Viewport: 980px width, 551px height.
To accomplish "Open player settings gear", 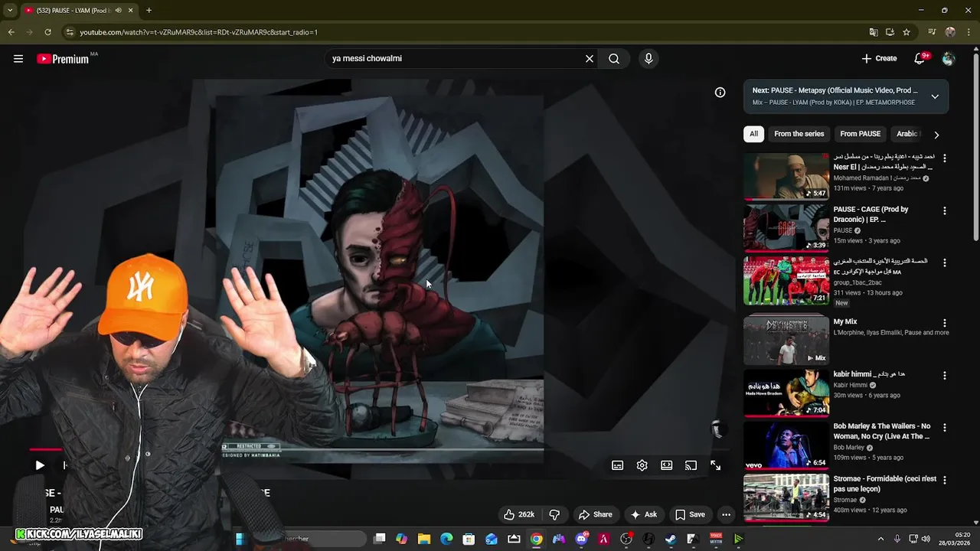I will 642,465.
